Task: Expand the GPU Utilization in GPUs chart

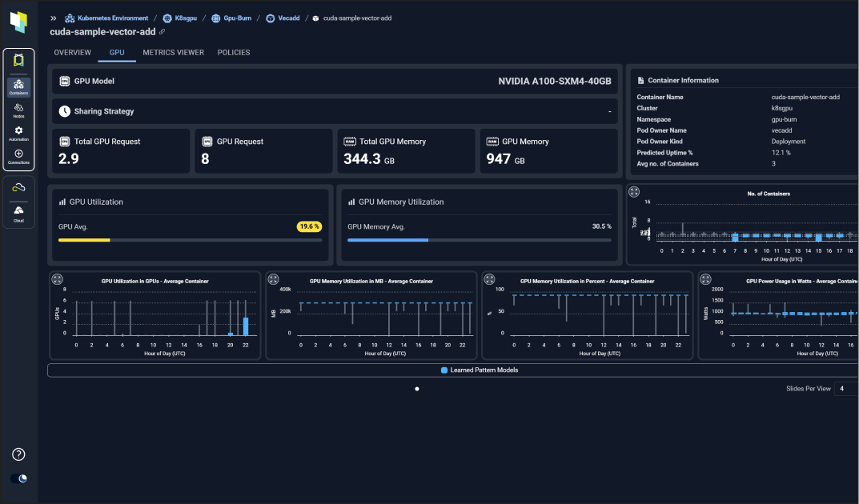Action: pyautogui.click(x=57, y=279)
